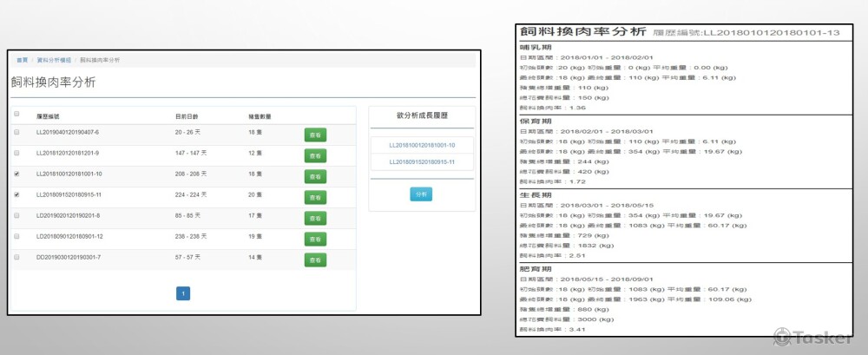Screen dimensions: 868x355
Task: Open the 首頁 breadcrumb link
Action: pyautogui.click(x=22, y=60)
